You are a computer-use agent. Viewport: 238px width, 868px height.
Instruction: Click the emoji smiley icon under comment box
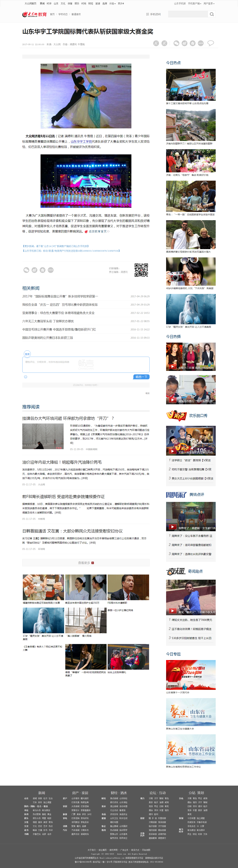(26, 377)
